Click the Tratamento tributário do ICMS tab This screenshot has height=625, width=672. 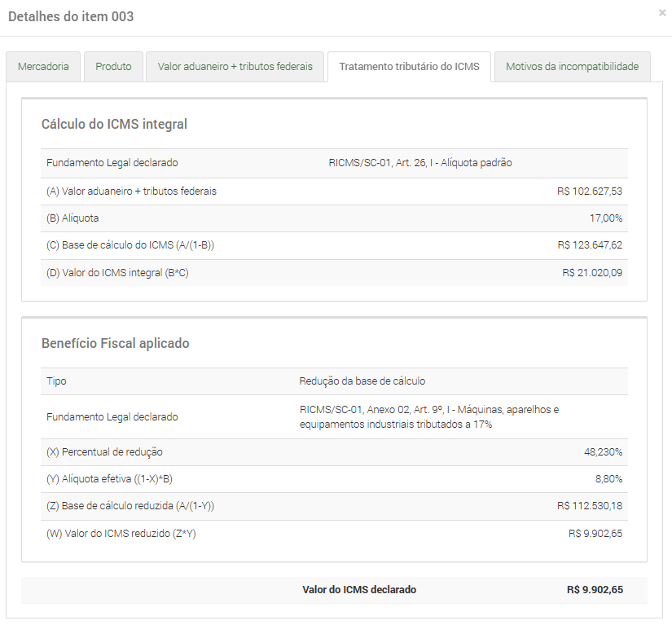(409, 67)
